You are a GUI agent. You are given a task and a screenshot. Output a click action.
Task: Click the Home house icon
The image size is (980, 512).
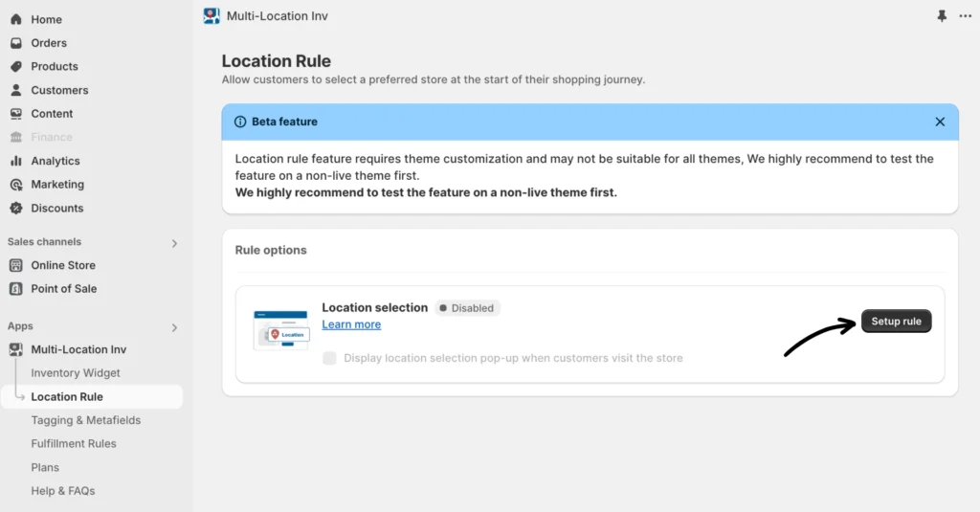tap(15, 19)
